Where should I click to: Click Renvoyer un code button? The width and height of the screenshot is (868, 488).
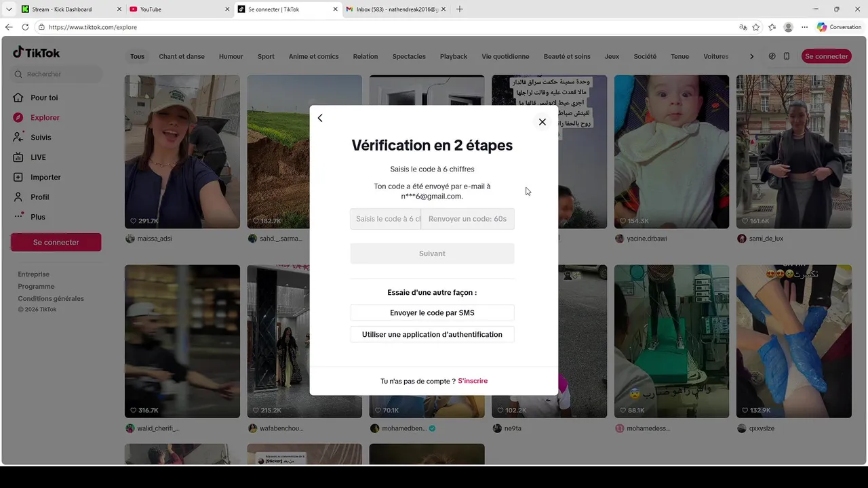coord(467,219)
